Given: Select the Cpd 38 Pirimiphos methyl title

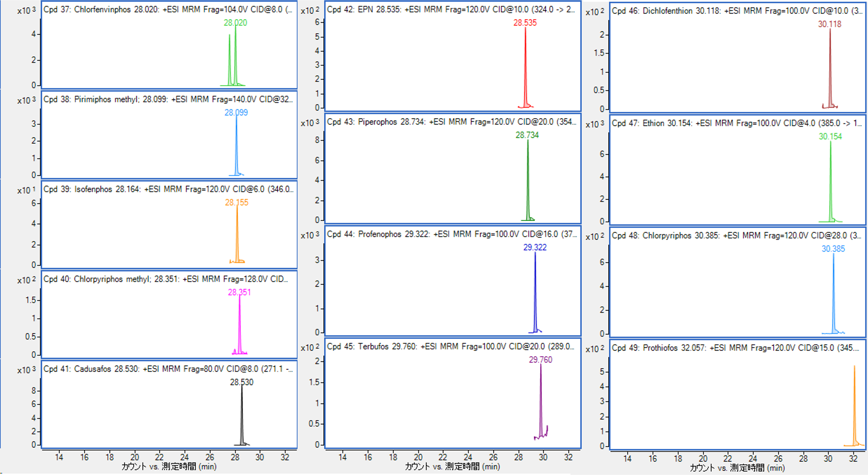Looking at the screenshot, I should coord(168,99).
